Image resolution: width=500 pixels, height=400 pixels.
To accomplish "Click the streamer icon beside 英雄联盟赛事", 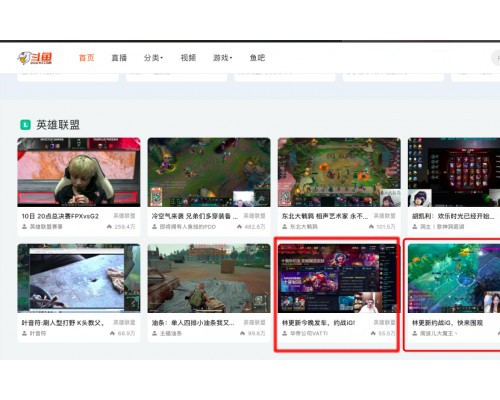I will click(x=24, y=227).
